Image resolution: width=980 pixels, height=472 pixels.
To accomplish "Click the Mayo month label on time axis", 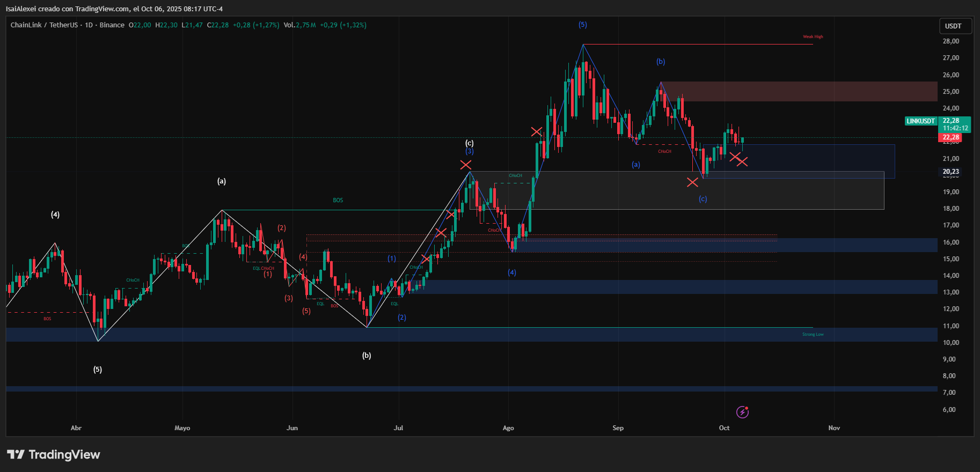I will click(x=182, y=428).
